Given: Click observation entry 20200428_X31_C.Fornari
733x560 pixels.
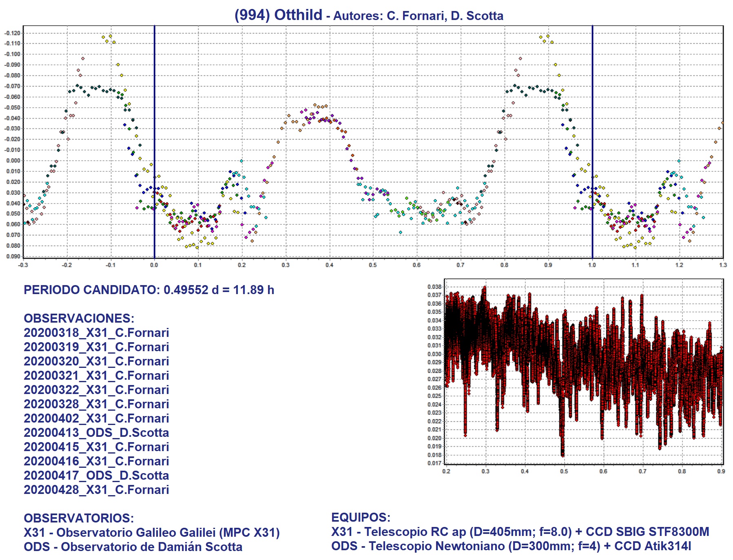Looking at the screenshot, I should tap(96, 490).
